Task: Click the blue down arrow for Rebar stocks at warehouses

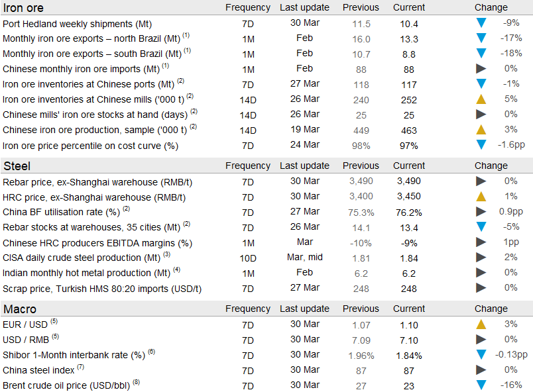Action: pos(481,227)
